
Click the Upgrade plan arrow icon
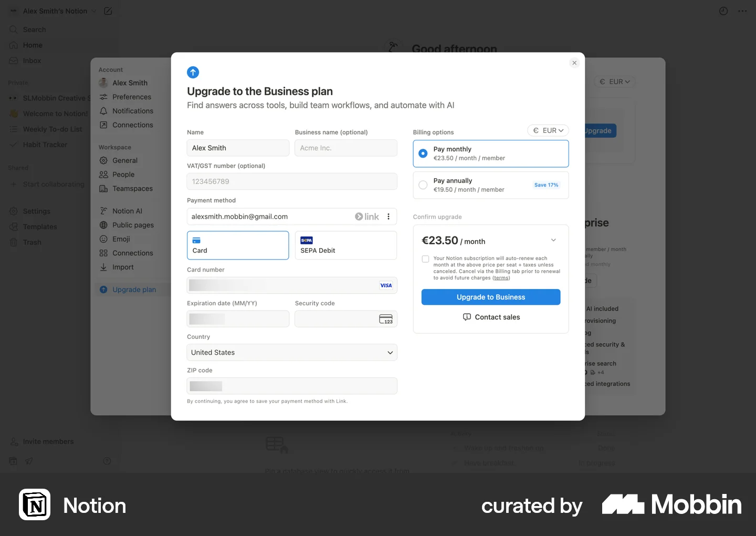(x=103, y=290)
